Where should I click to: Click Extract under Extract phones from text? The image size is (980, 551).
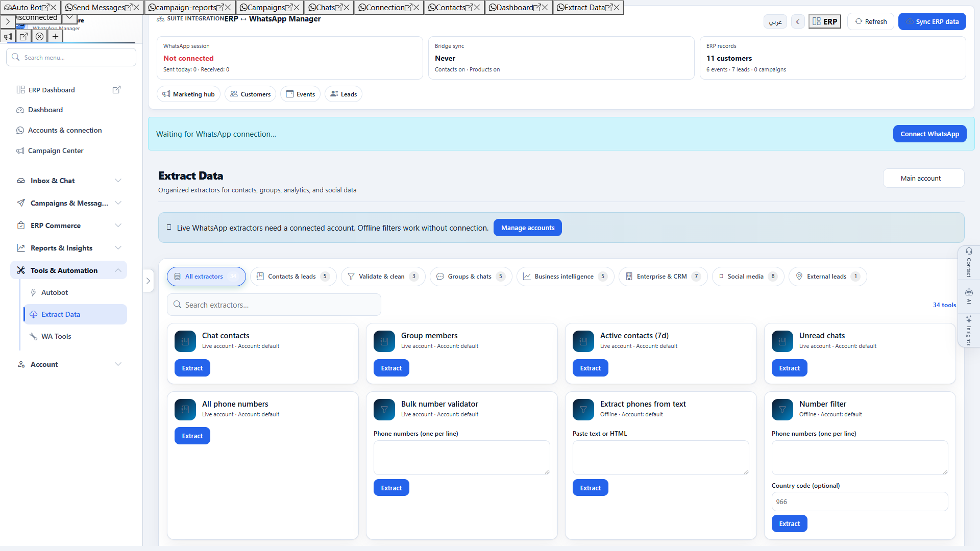coord(591,488)
